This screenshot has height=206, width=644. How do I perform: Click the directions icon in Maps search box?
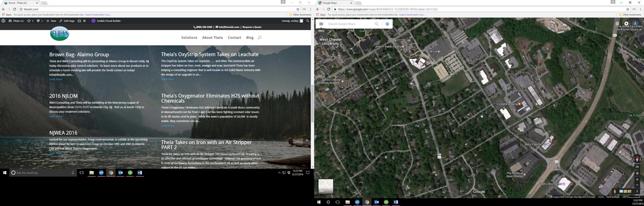point(387,24)
